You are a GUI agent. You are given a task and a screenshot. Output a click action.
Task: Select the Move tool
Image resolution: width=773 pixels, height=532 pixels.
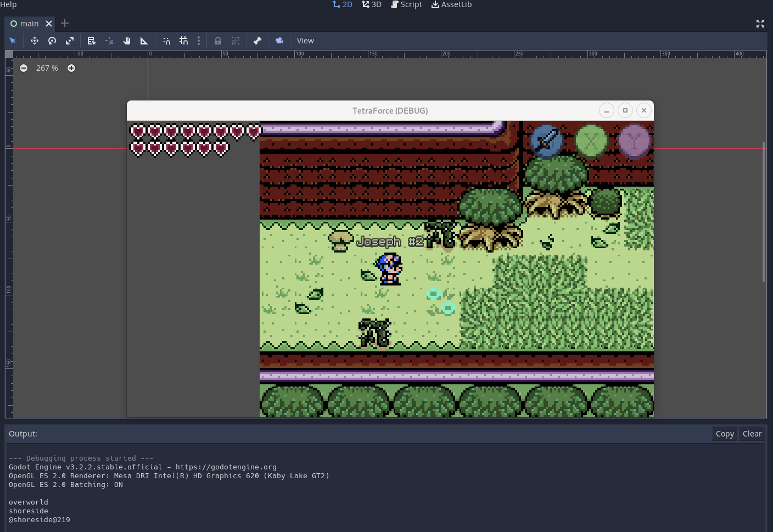click(x=34, y=40)
